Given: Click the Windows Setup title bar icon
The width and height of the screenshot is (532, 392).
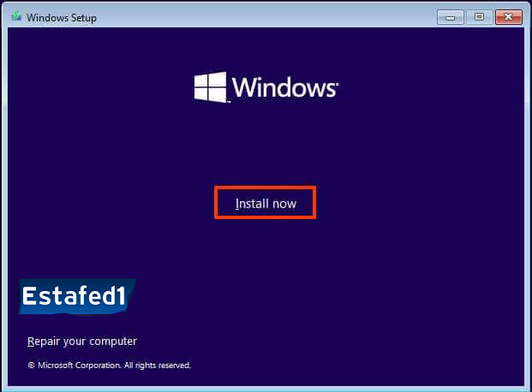Looking at the screenshot, I should tap(15, 17).
